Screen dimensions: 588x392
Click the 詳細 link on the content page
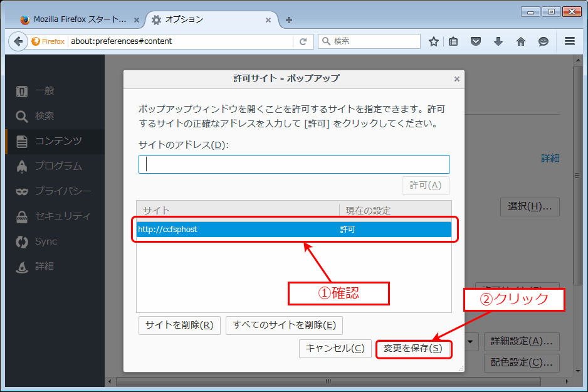550,158
